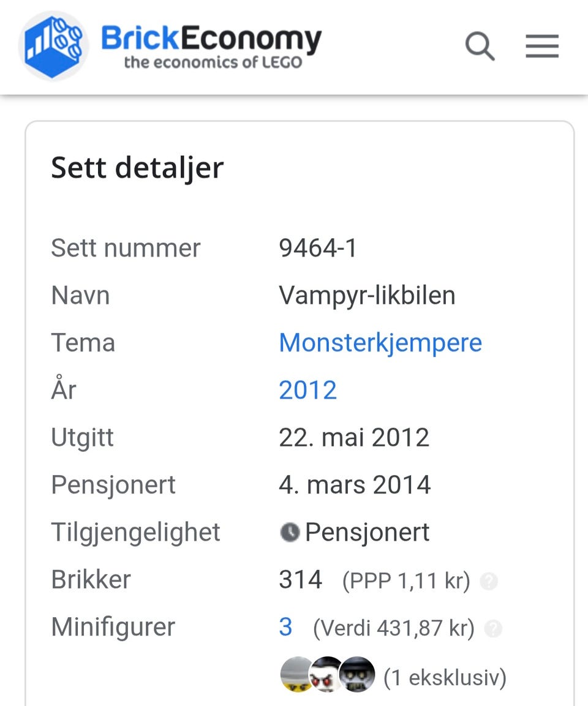Open the 2012 year link

coord(307,390)
